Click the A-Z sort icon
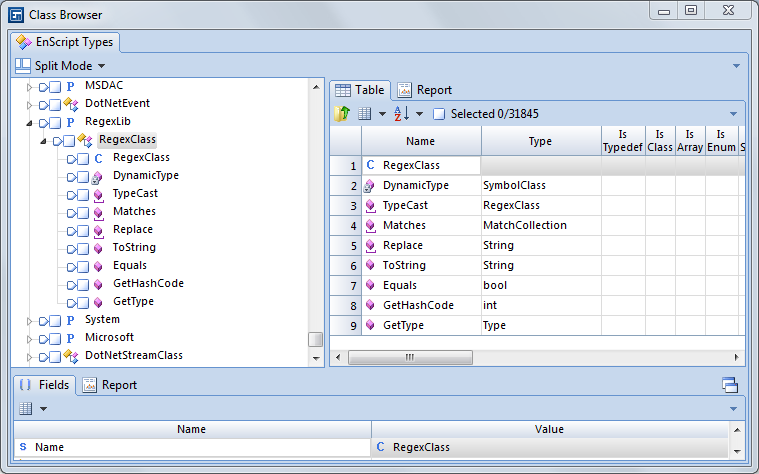The width and height of the screenshot is (759, 474). tap(402, 114)
